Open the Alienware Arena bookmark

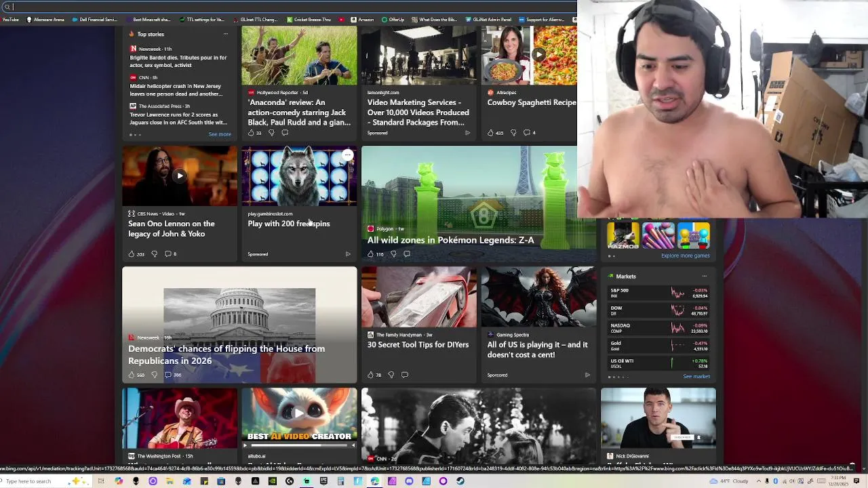[x=45, y=20]
